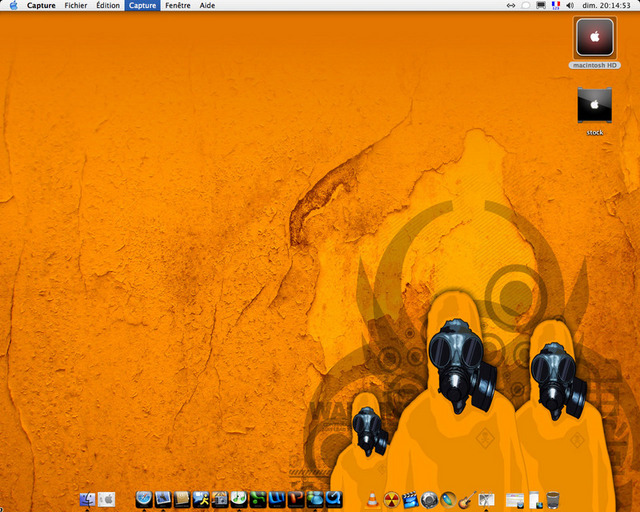
Task: Click the highlighted Capture menu
Action: (x=142, y=5)
